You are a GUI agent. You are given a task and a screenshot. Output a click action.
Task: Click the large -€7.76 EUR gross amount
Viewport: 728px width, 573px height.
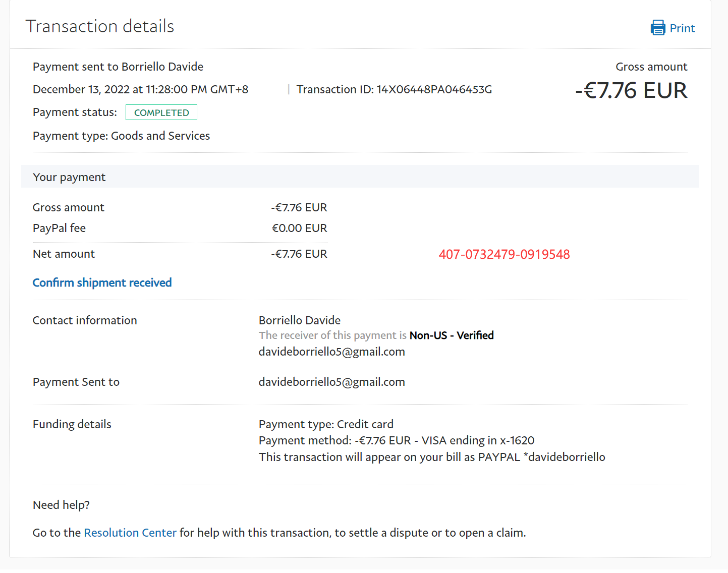(631, 91)
